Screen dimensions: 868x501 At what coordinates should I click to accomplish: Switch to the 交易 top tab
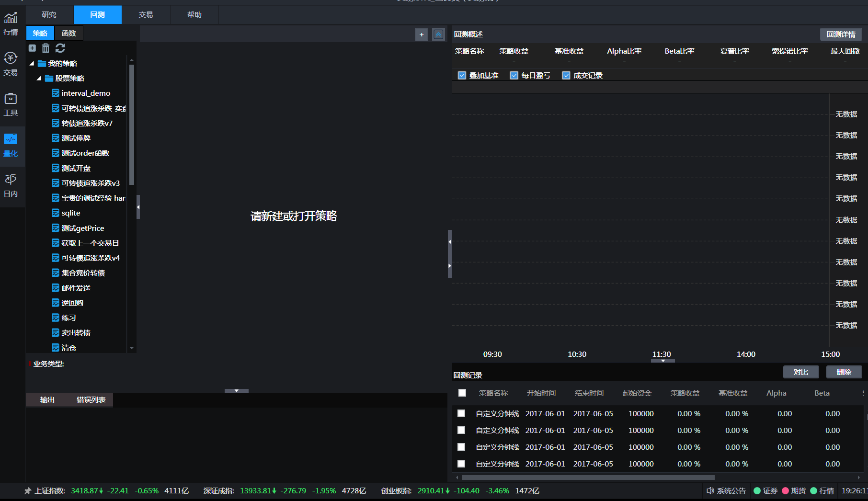click(146, 15)
